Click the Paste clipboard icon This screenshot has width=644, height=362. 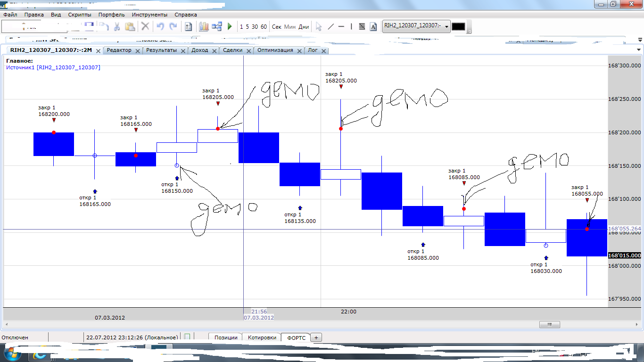(130, 27)
